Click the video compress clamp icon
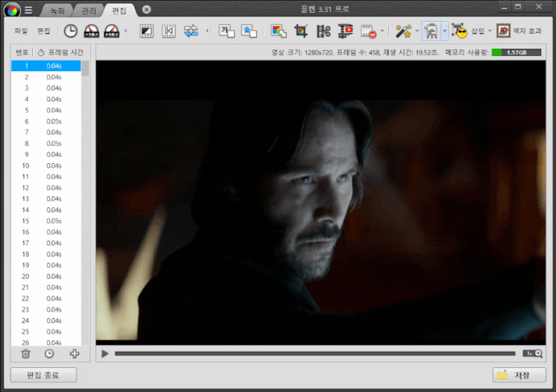556x392 pixels. (346, 31)
